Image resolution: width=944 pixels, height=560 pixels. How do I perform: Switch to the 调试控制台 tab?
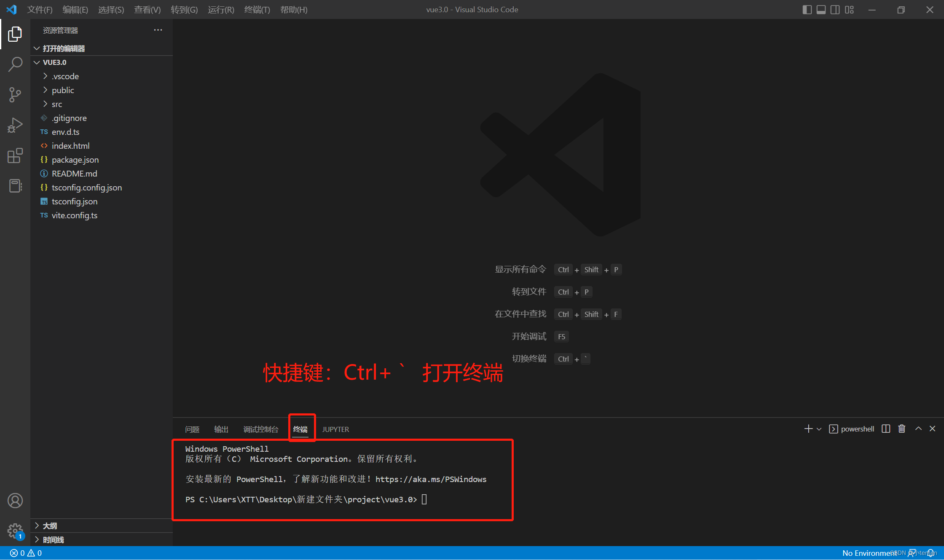[x=261, y=429]
